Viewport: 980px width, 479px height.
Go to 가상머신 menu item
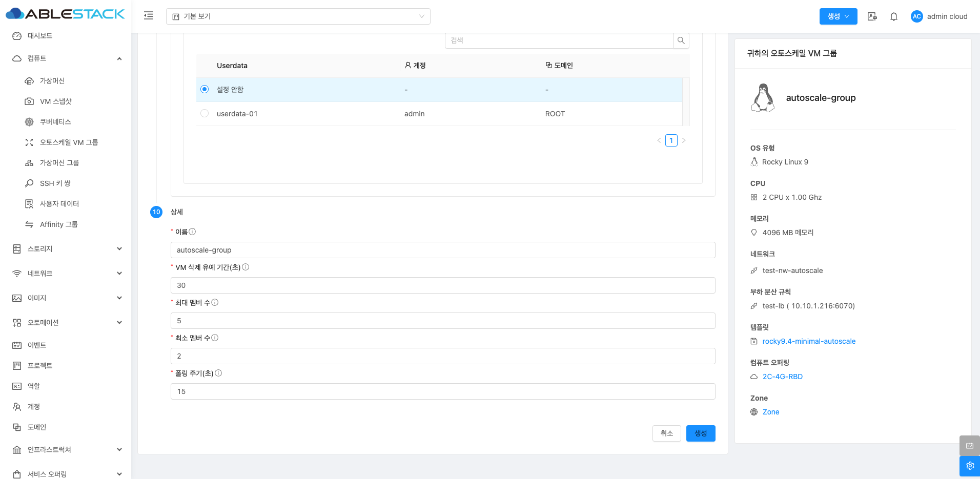pos(52,81)
